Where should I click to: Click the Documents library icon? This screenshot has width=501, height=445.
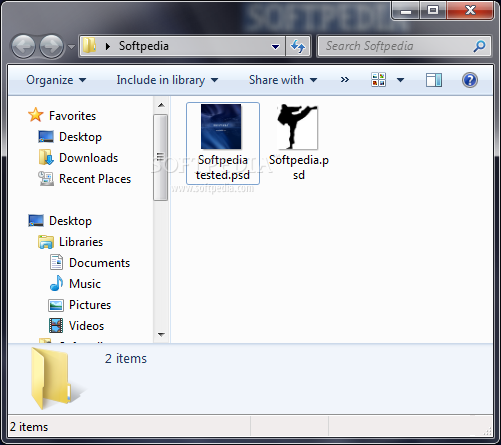coord(56,262)
